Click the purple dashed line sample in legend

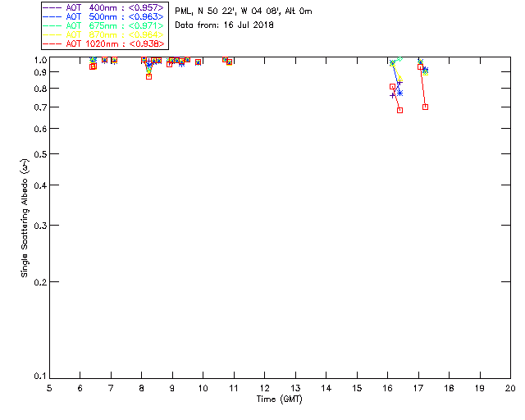click(x=52, y=8)
